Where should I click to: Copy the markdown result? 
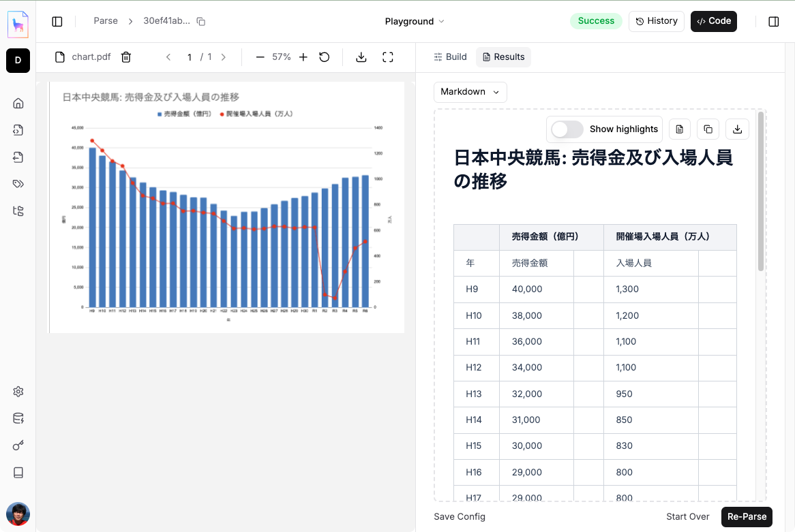(x=708, y=129)
